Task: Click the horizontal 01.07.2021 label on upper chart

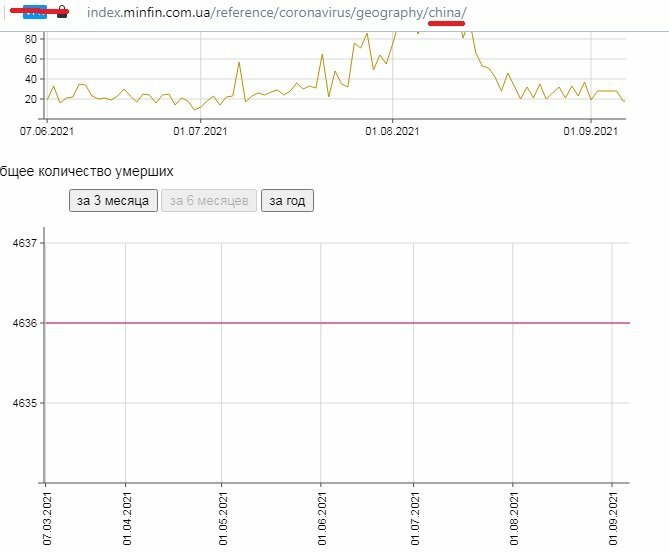Action: (x=200, y=131)
